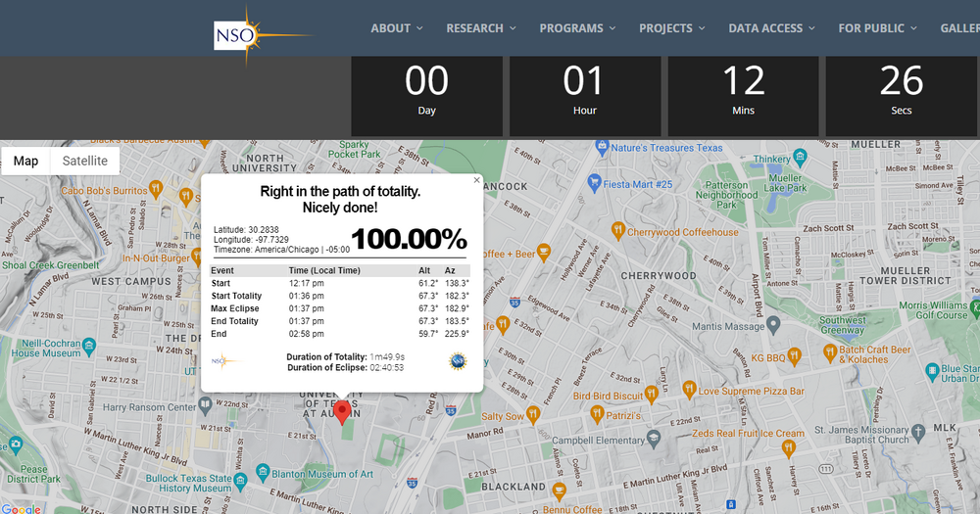Close the eclipse info popup
The image size is (980, 514).
click(x=476, y=180)
